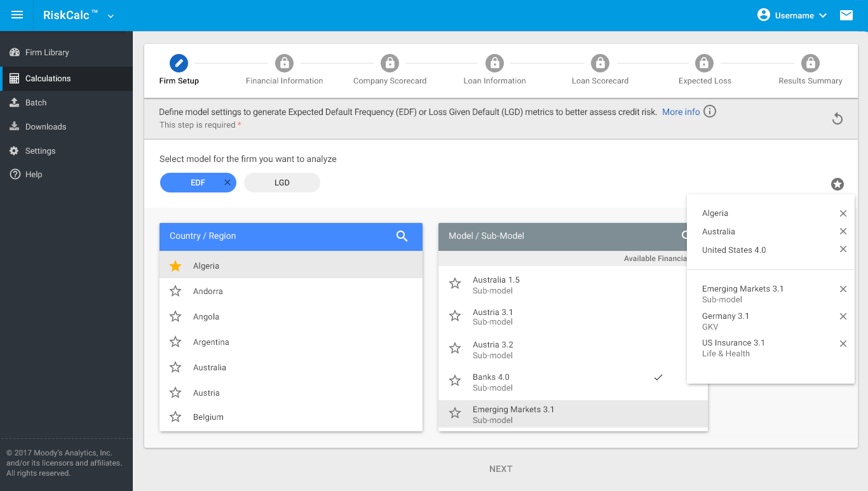
Task: Search within Country / Region list
Action: pyautogui.click(x=402, y=236)
